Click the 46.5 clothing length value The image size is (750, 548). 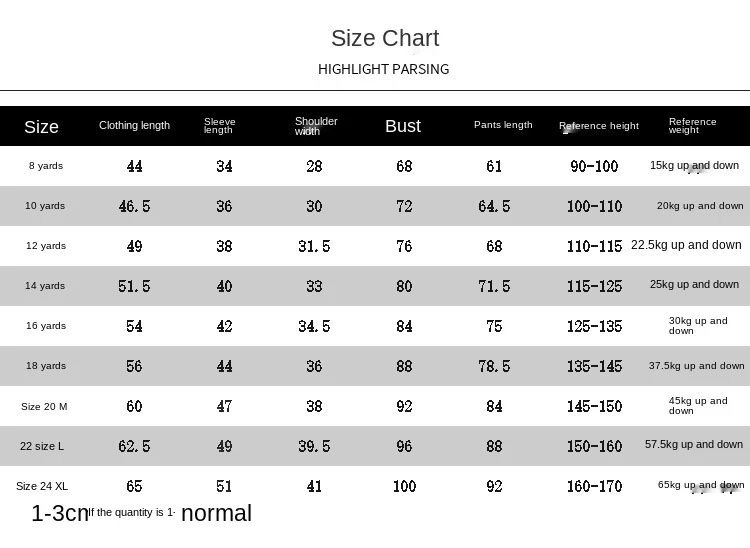134,206
